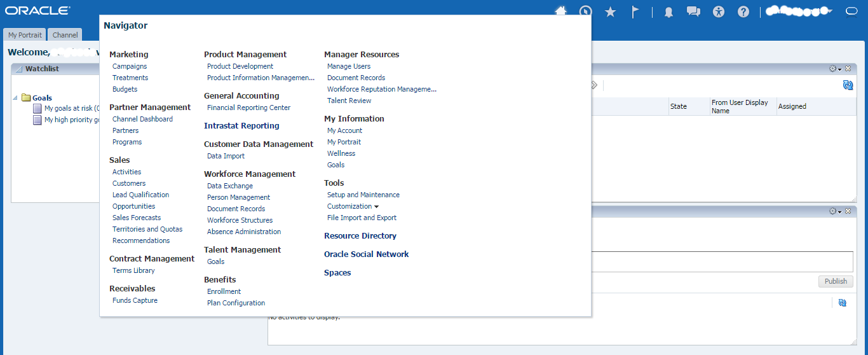Viewport: 868px width, 355px height.
Task: Open the Watchlist flag icon
Action: (635, 11)
